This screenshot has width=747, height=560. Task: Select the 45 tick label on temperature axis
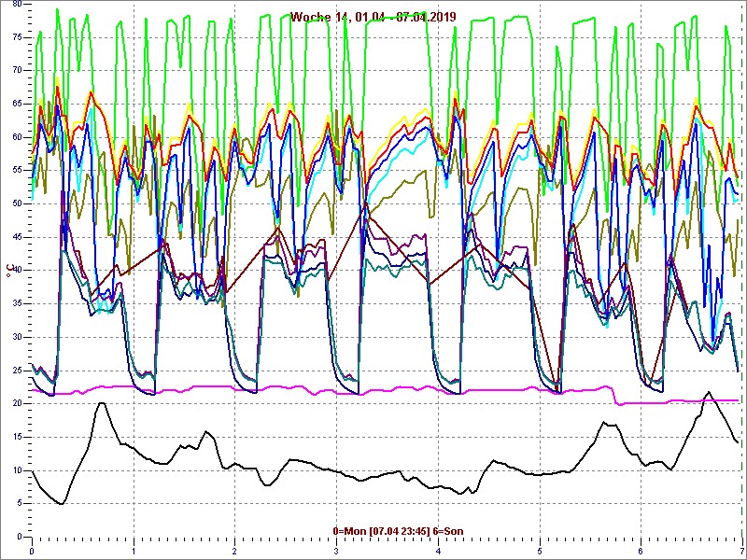coord(17,237)
